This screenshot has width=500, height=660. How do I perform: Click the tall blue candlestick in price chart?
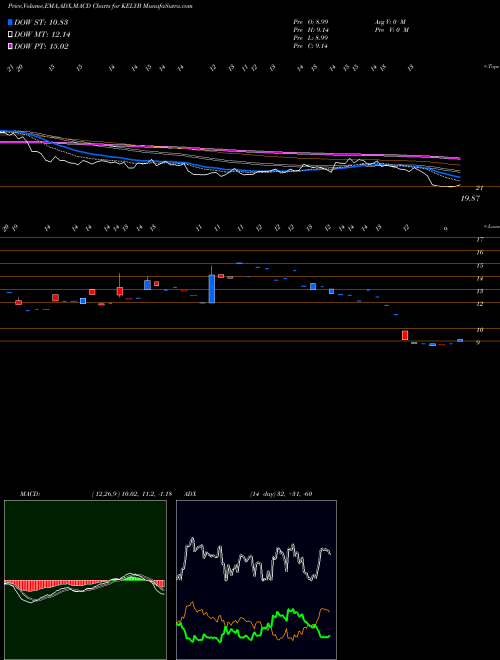click(212, 289)
